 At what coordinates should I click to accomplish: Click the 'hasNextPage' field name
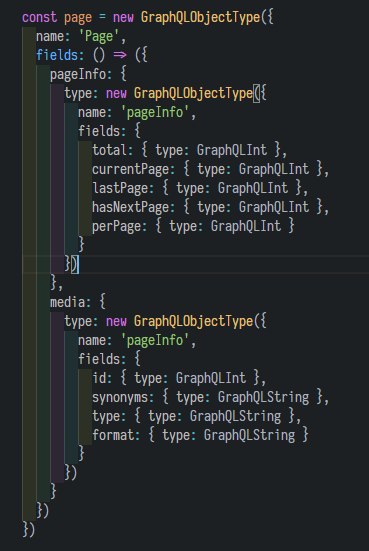pyautogui.click(x=131, y=208)
